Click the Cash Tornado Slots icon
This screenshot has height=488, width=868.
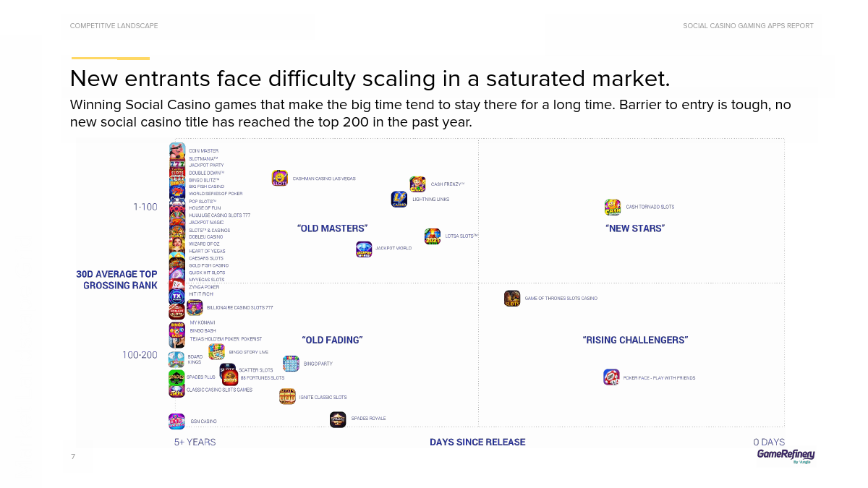pos(613,207)
